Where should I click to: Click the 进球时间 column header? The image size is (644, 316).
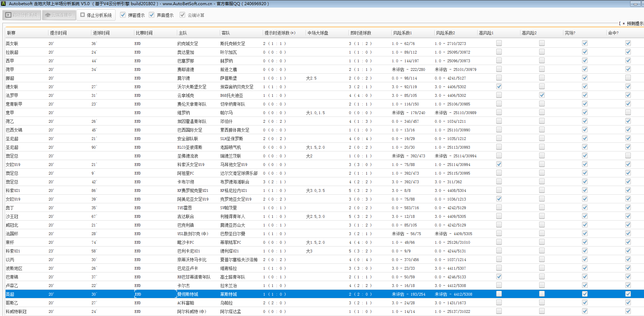[101, 33]
